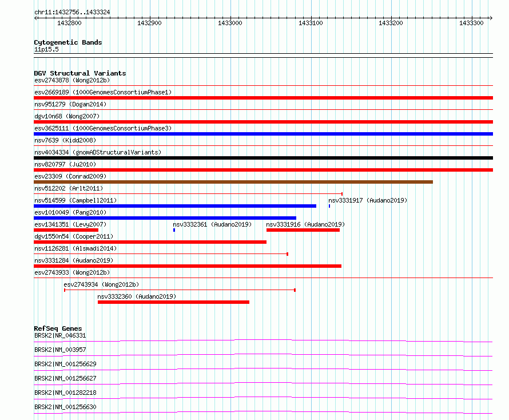
Task: Select the dgv1550n54 (Cooper2011) red bar
Action: point(150,242)
